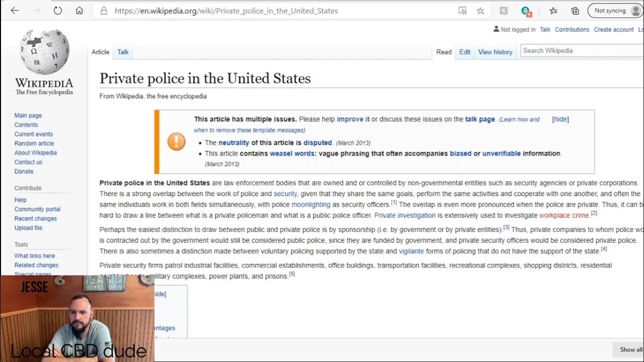
Task: Follow the 'moonlighting' link
Action: pyautogui.click(x=311, y=205)
